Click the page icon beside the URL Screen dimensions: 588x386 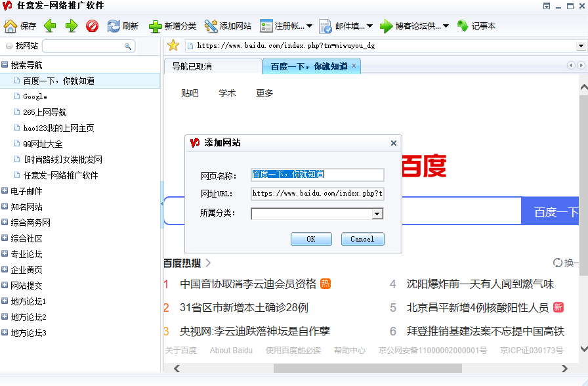[x=190, y=46]
